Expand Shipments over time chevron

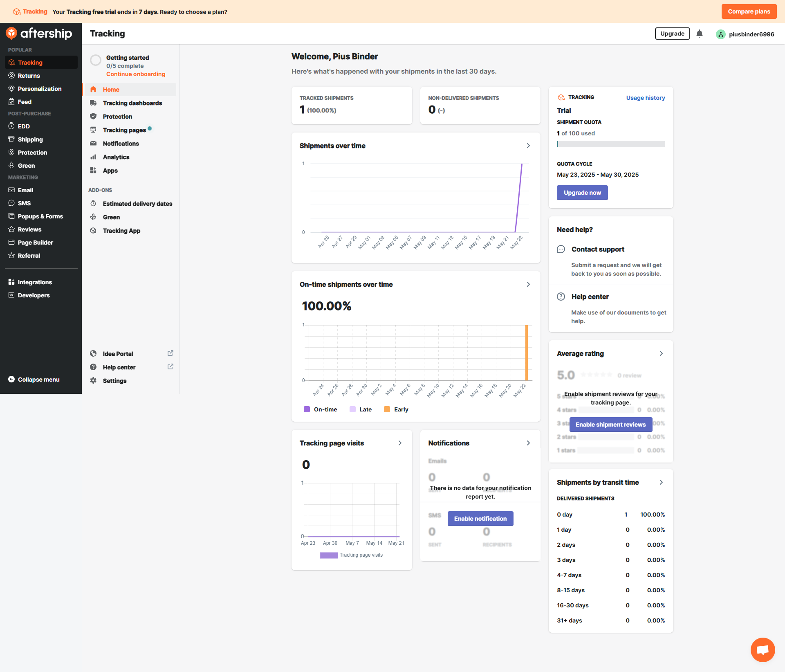528,146
